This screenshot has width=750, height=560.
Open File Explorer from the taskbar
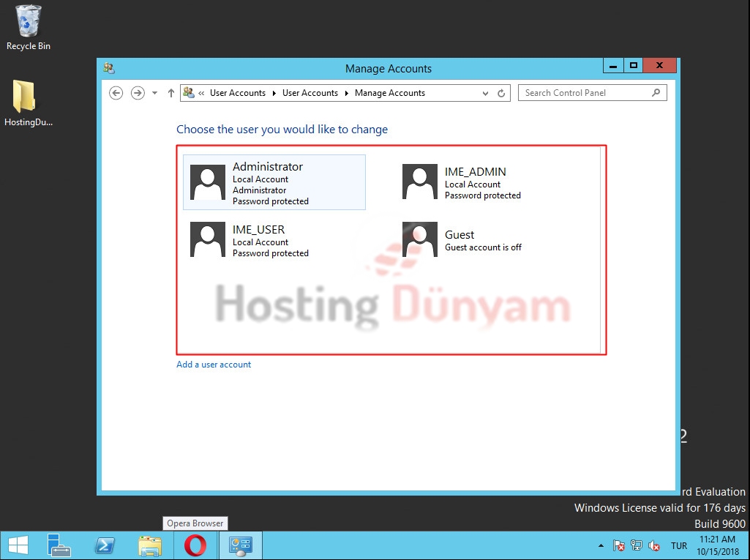coord(150,545)
